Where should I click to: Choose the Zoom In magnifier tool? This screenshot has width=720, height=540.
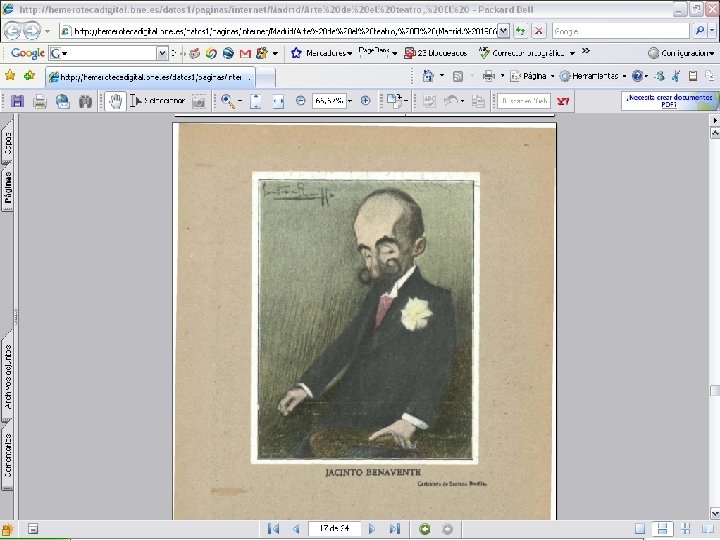tap(228, 101)
